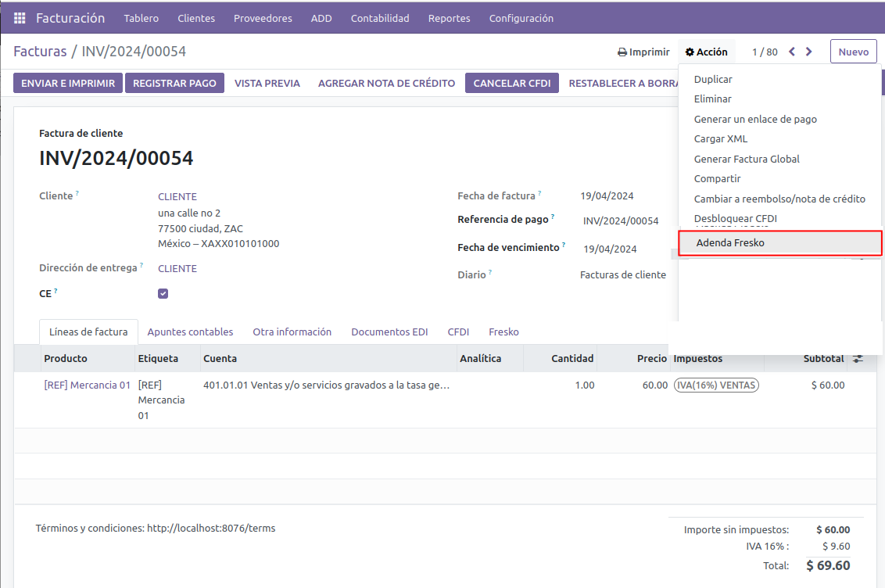Open the Documentos EDI tab

click(389, 332)
